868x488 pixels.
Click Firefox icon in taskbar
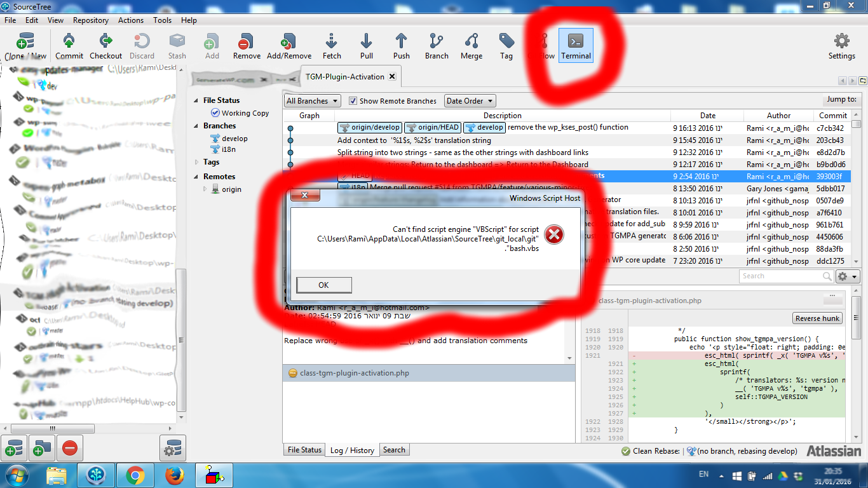[x=174, y=475]
